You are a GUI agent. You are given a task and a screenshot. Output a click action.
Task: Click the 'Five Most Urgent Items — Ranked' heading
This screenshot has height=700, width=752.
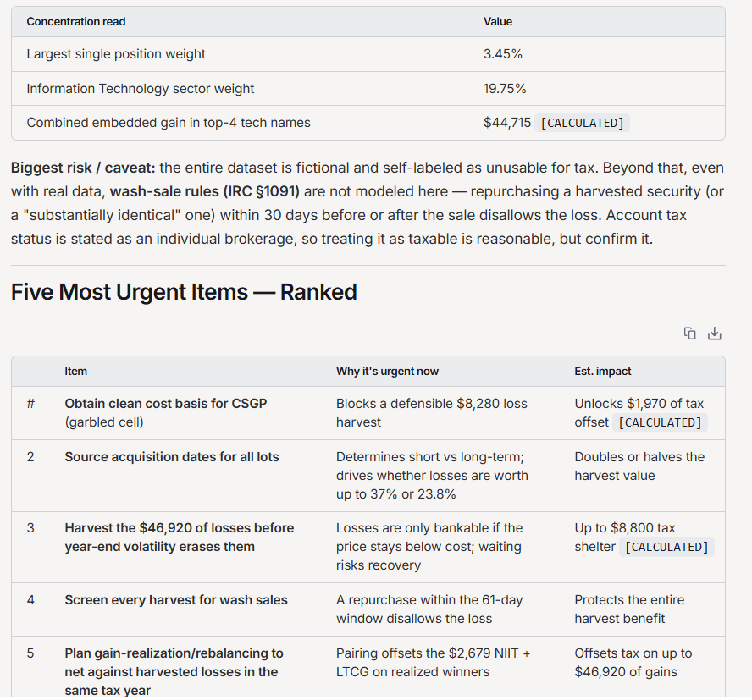pyautogui.click(x=184, y=292)
